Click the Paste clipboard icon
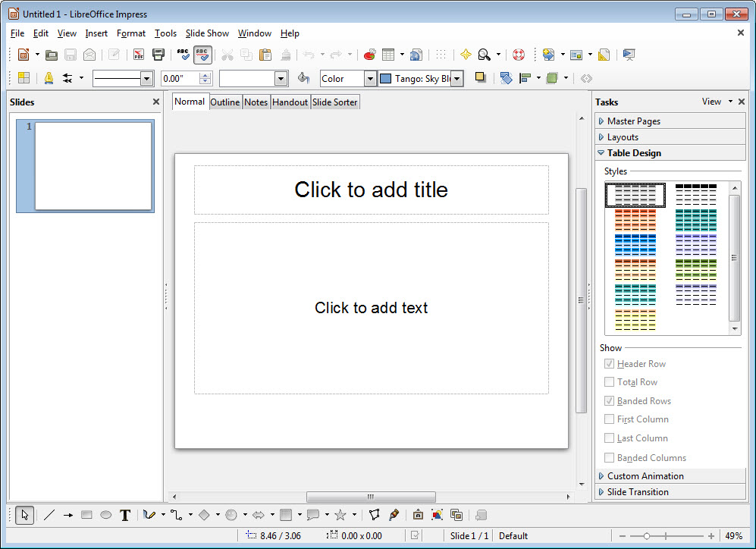Viewport: 756px width, 549px height. tap(265, 55)
